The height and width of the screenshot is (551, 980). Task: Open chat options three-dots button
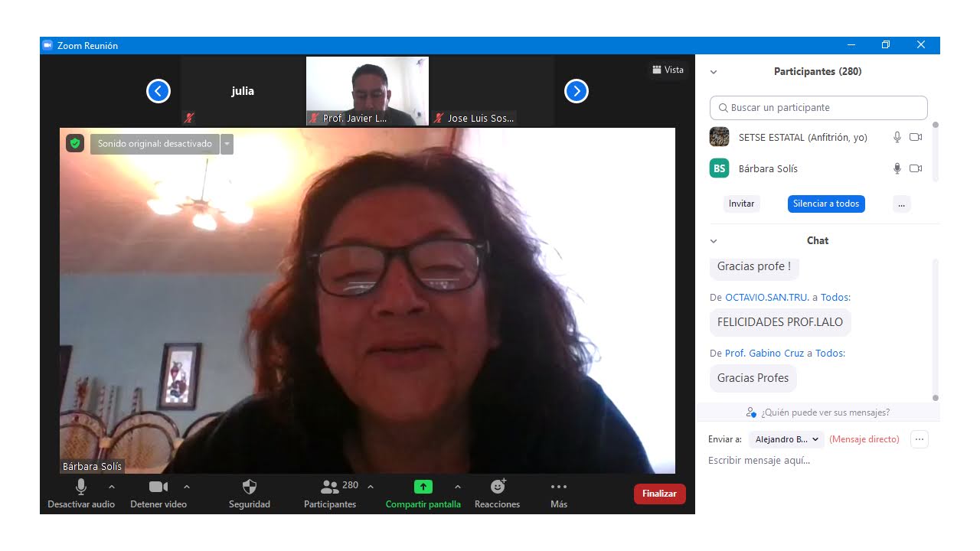point(920,439)
